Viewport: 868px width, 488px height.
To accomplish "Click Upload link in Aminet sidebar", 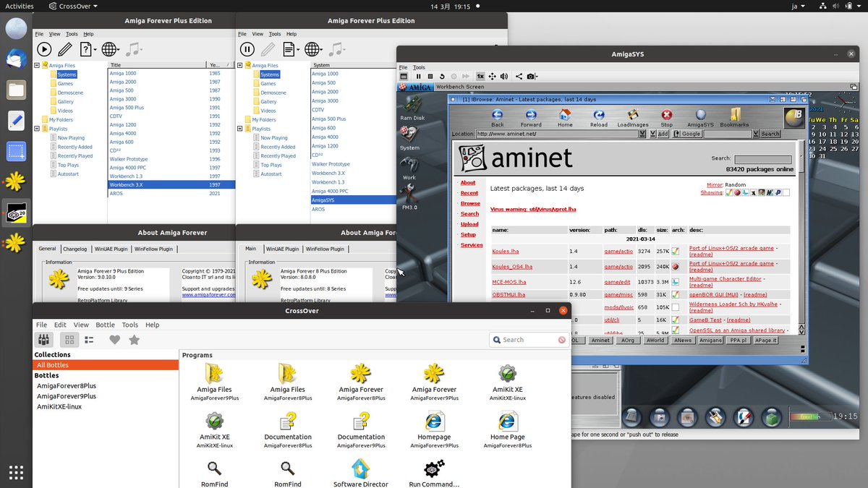I will coord(469,224).
